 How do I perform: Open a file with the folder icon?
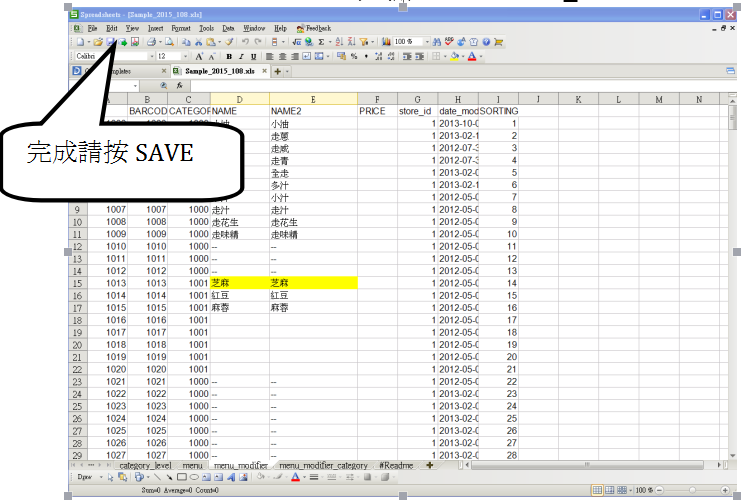point(98,42)
